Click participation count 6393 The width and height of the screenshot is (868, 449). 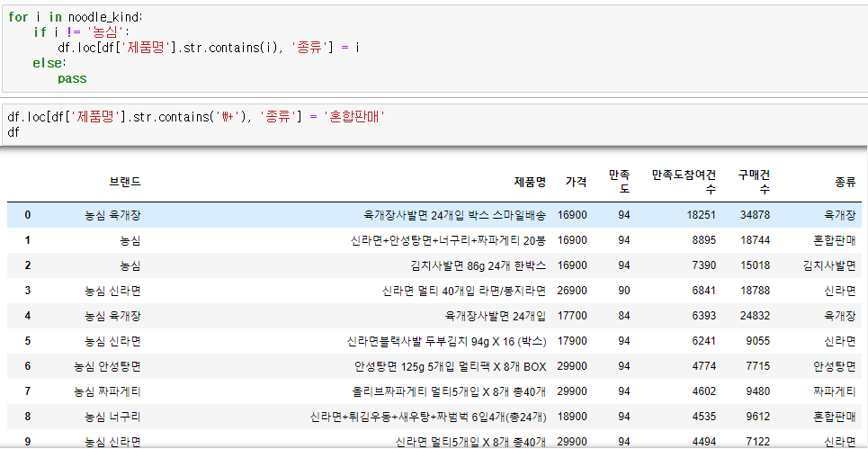click(x=703, y=316)
